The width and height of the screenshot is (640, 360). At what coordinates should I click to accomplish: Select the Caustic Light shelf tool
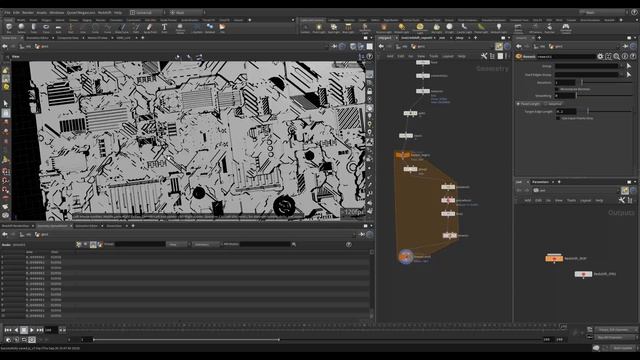464,28
